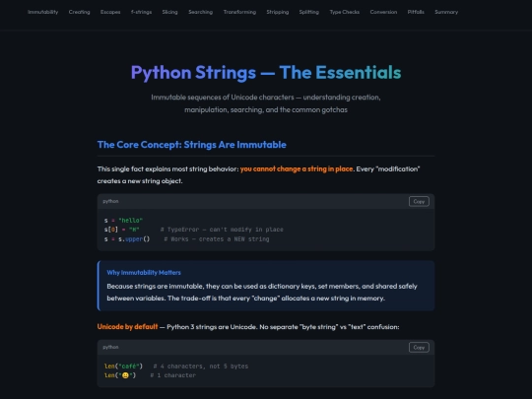This screenshot has height=399, width=532.
Task: Select the Pitfalls nav item
Action: pyautogui.click(x=416, y=12)
